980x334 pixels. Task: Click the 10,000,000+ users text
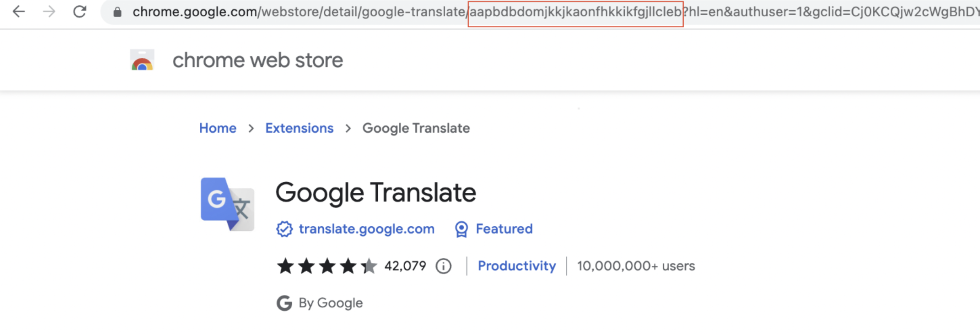636,266
